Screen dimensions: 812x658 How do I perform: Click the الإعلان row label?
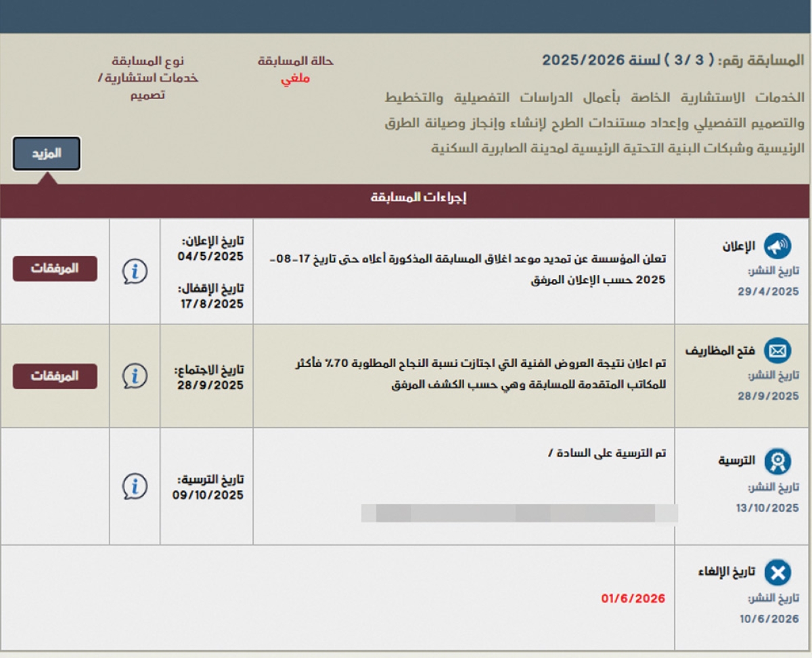(740, 247)
